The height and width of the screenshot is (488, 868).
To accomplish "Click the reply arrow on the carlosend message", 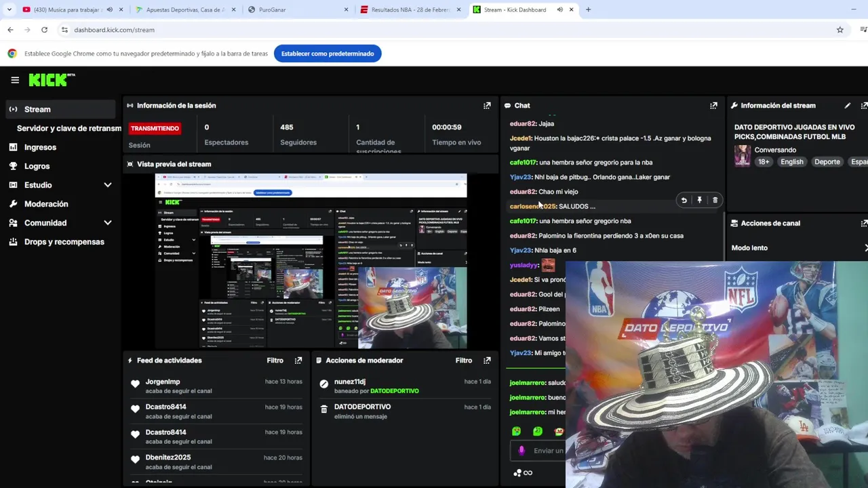I will 684,200.
